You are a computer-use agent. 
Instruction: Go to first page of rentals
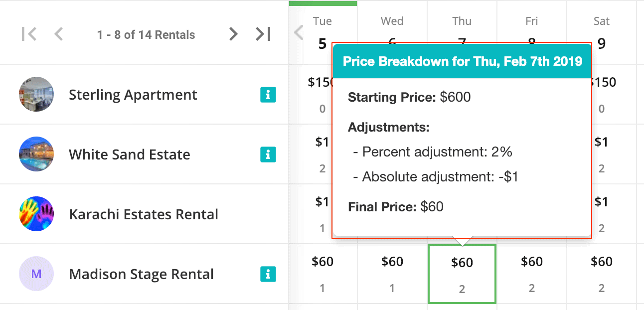(x=29, y=34)
